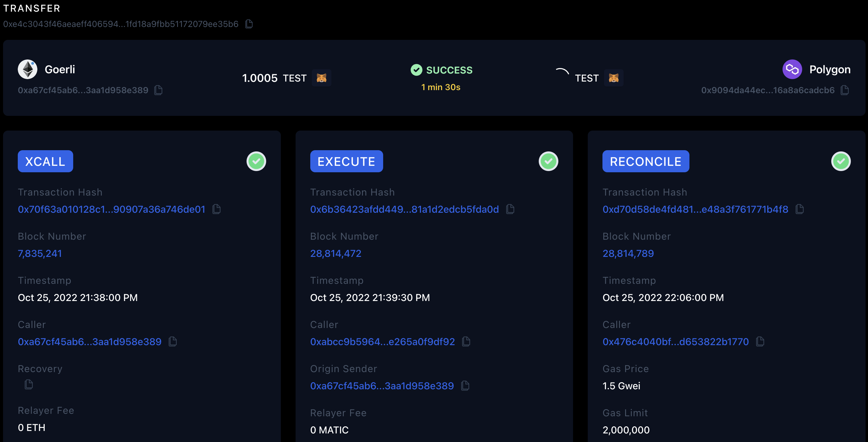Click Polygon address 0x9094da44ec...16a8a6cadcb6
Image resolution: width=868 pixels, height=442 pixels.
(768, 90)
